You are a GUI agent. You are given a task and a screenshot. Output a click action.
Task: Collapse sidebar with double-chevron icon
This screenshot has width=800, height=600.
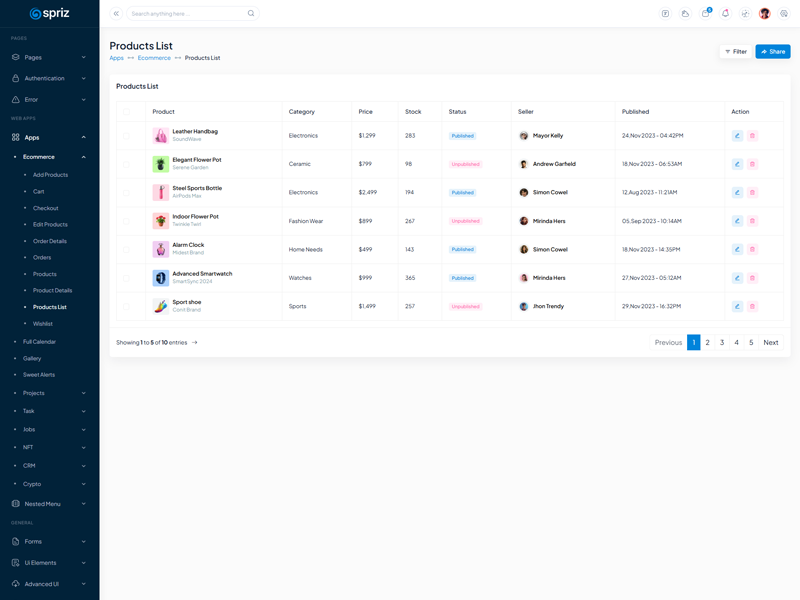(116, 14)
